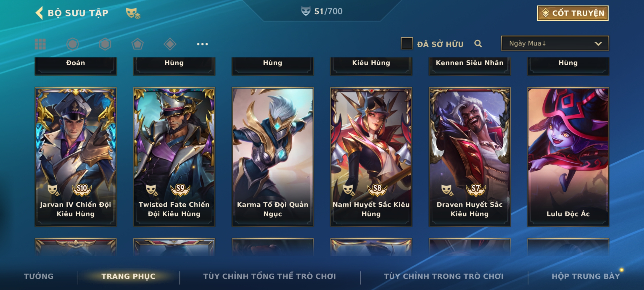Switch to Tùy Chỉnh Trong Trò Chơi tab
This screenshot has height=290, width=644.
444,276
